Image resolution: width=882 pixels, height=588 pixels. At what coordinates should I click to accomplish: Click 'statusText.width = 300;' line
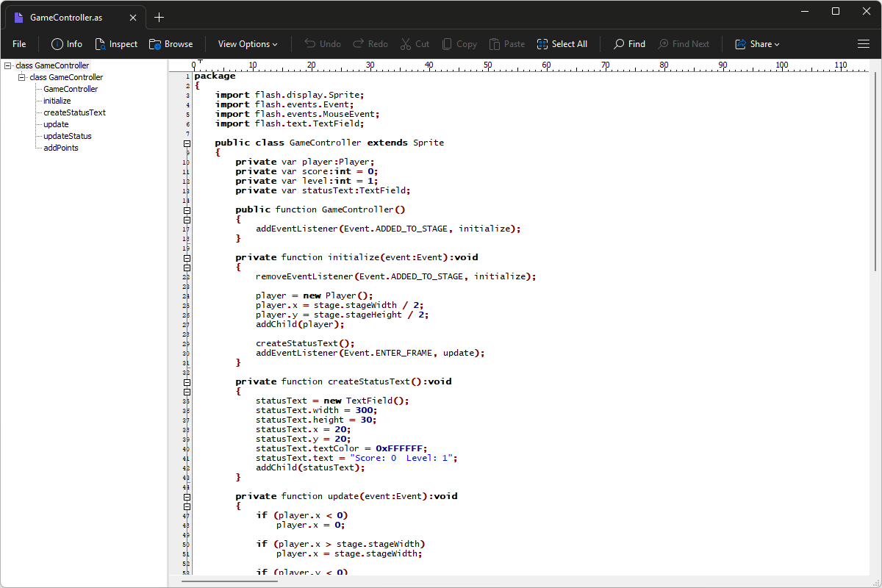(317, 410)
